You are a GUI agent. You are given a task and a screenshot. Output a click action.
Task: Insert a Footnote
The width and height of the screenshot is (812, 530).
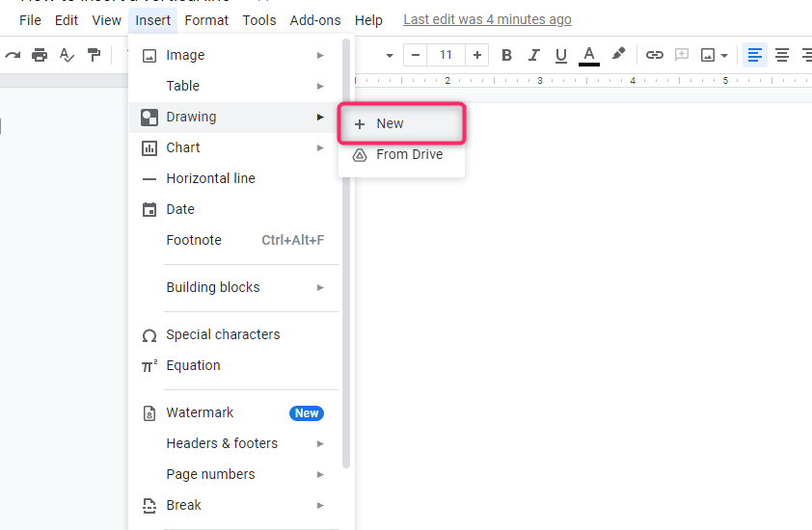click(234, 240)
